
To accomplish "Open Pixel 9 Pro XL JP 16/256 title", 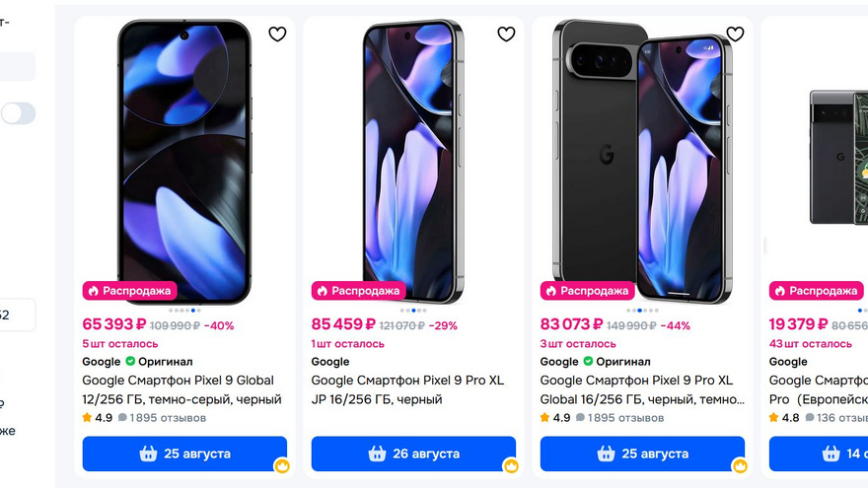I will tap(408, 389).
